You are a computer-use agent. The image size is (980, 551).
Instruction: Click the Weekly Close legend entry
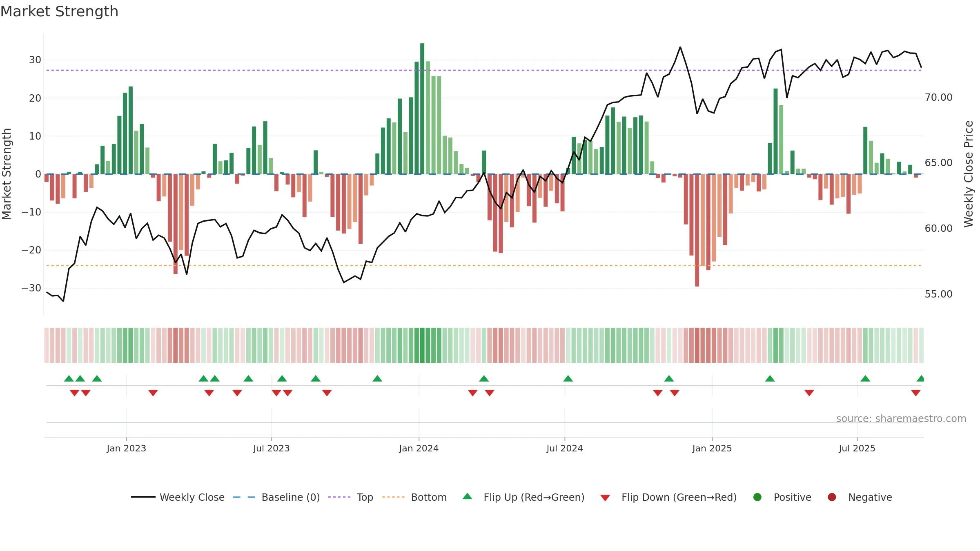[x=178, y=497]
